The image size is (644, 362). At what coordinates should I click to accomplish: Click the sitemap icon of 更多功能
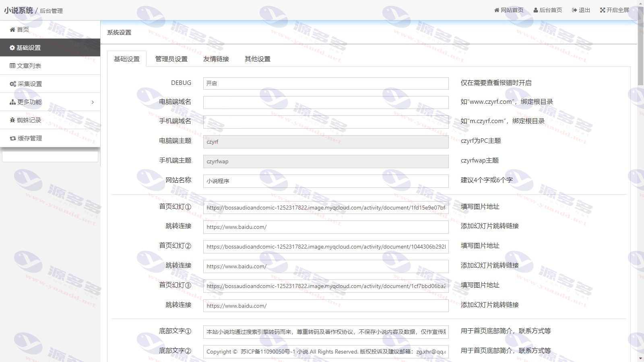(x=12, y=102)
